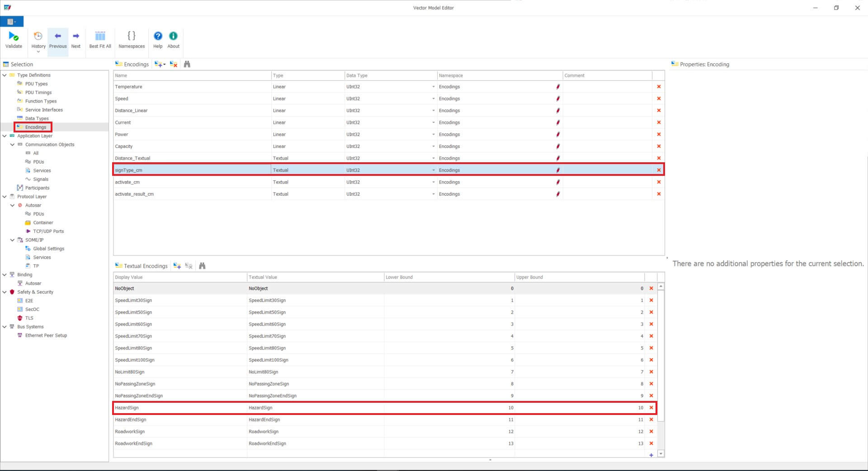Click the Next navigation button
868x471 pixels.
click(76, 40)
